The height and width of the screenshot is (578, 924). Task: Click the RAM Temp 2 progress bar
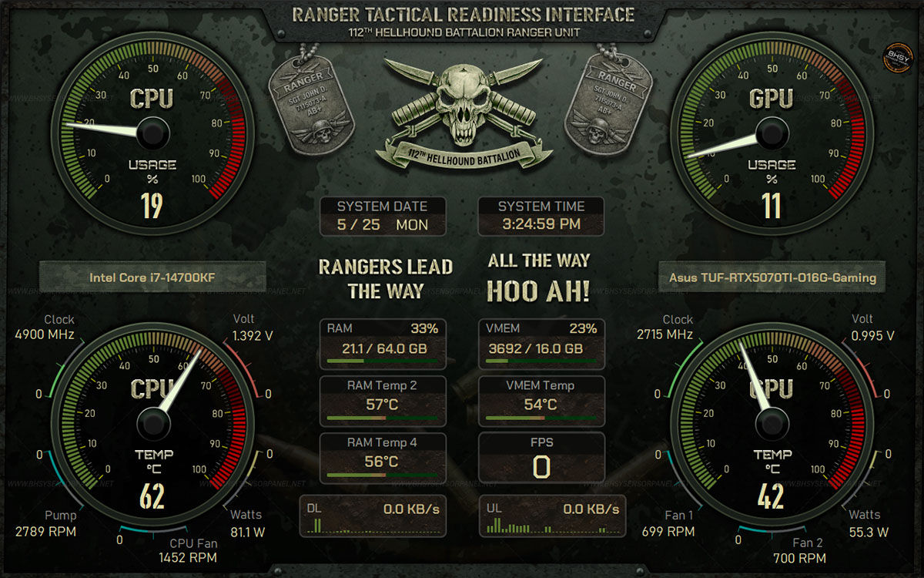coord(383,418)
